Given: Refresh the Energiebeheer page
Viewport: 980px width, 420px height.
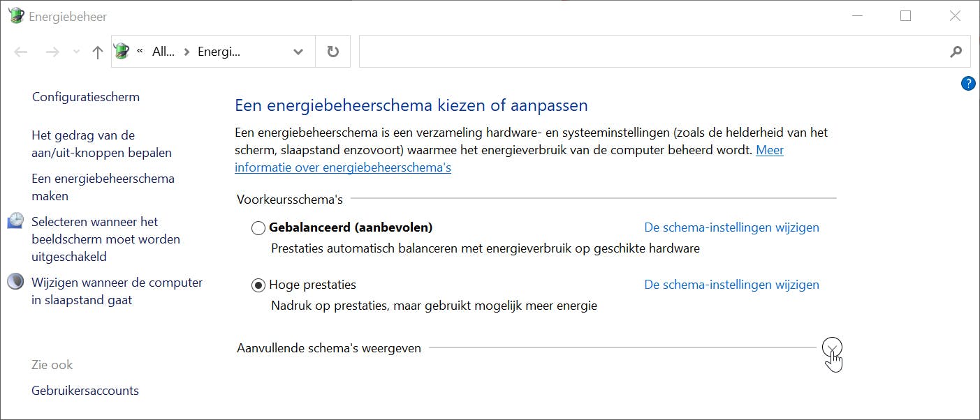Looking at the screenshot, I should [333, 52].
